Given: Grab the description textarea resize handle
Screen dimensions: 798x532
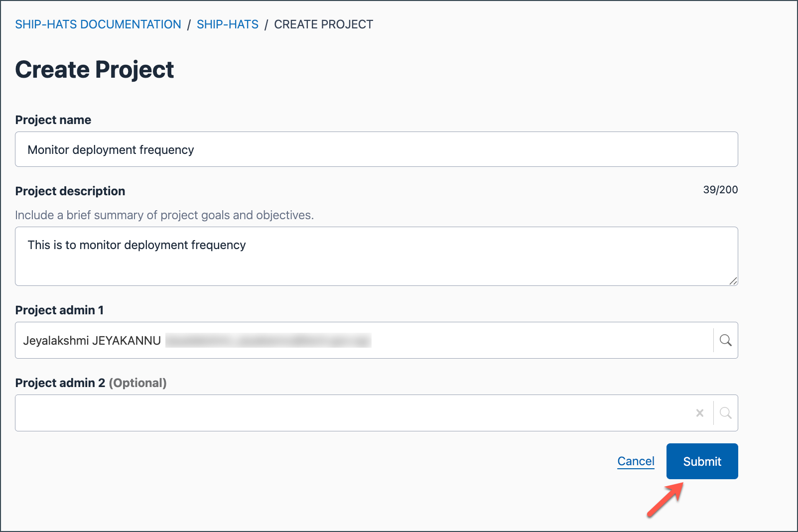Looking at the screenshot, I should coord(733,281).
